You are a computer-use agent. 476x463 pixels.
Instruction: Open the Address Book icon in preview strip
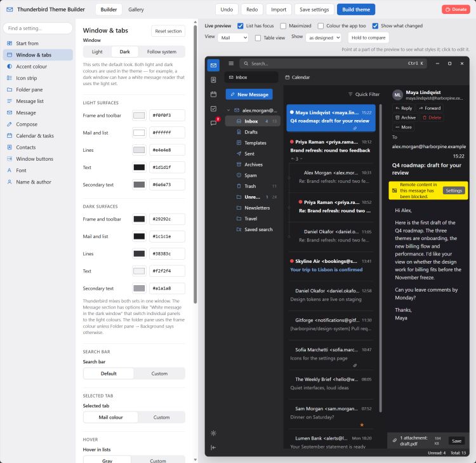pos(213,80)
